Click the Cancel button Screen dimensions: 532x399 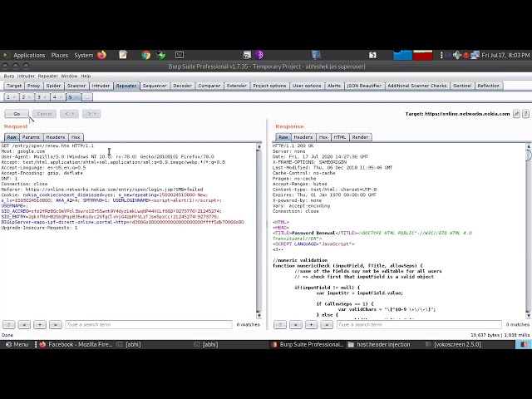pos(44,114)
